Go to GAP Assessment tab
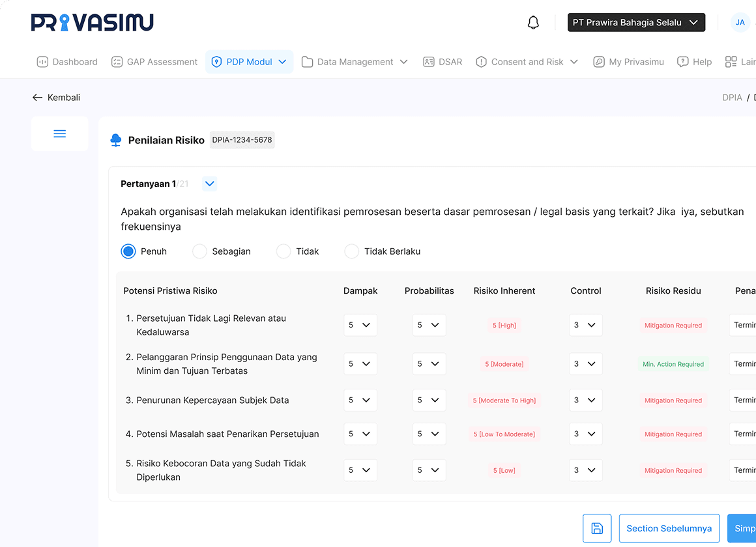The height and width of the screenshot is (547, 756). pyautogui.click(x=154, y=62)
